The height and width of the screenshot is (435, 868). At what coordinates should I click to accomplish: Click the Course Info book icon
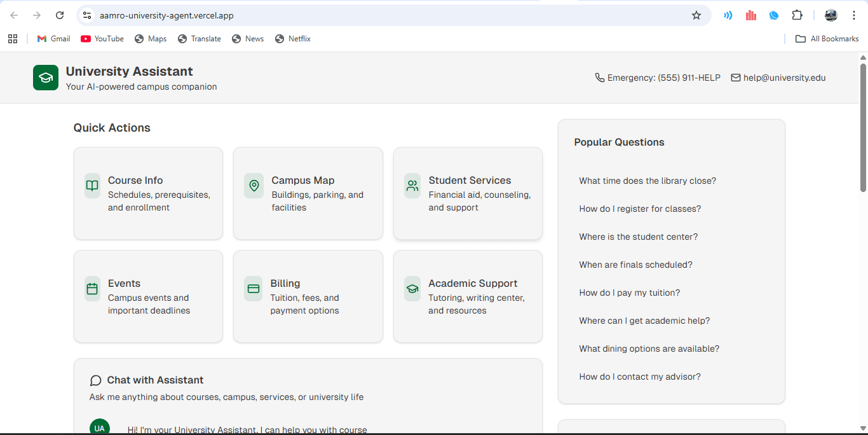(92, 186)
